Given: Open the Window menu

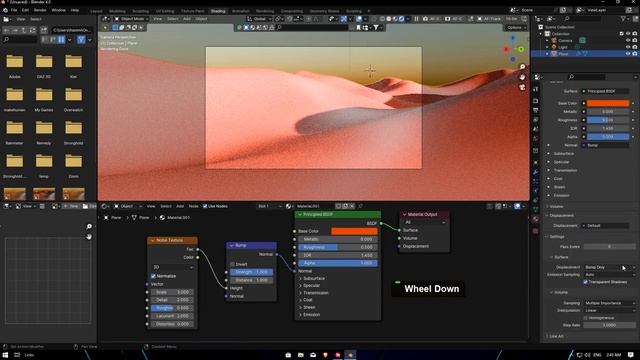Looking at the screenshot, I should 59,10.
